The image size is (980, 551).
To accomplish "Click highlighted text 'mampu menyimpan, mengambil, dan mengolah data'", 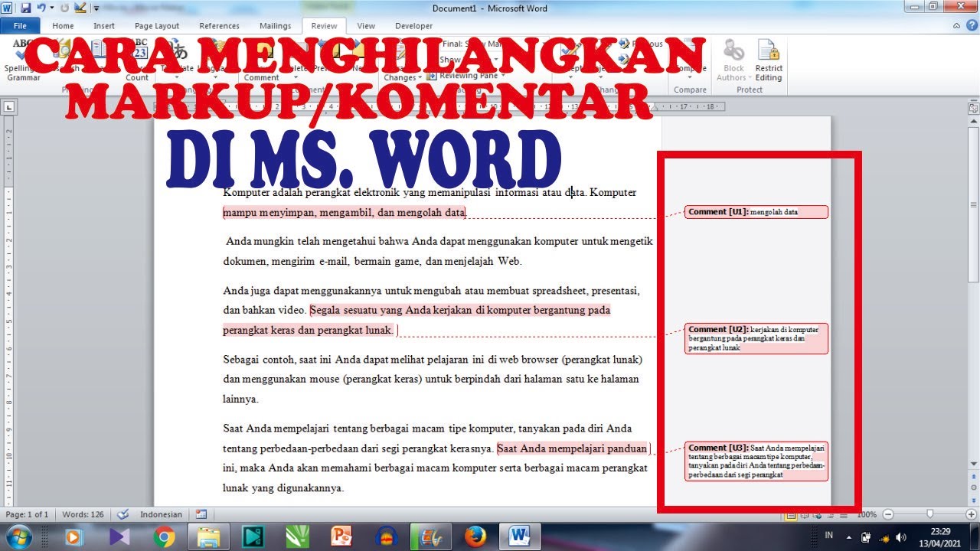I will tap(344, 212).
